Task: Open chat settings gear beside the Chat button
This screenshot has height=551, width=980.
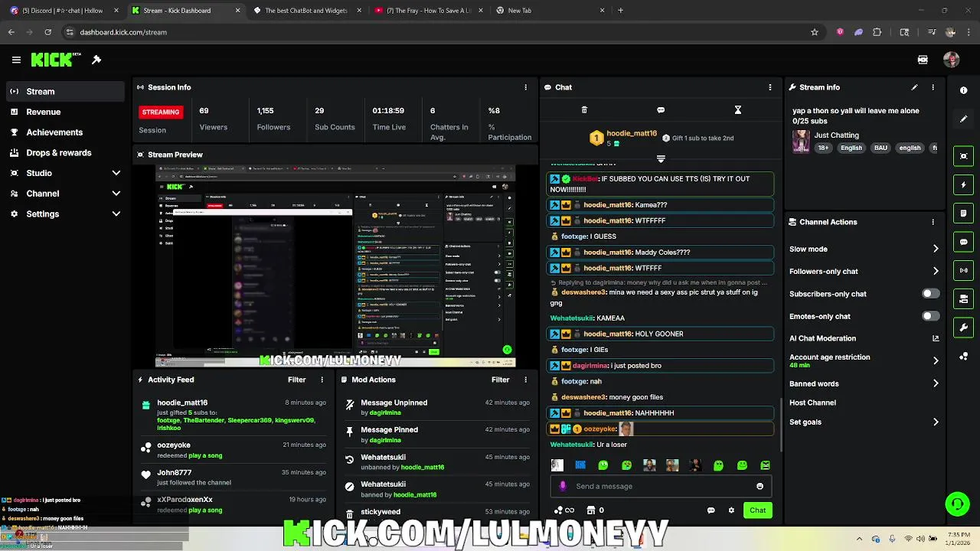Action: (731, 510)
